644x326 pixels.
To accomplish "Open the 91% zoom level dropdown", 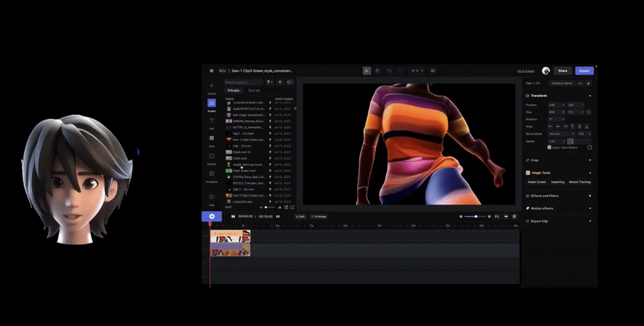I will (x=416, y=71).
